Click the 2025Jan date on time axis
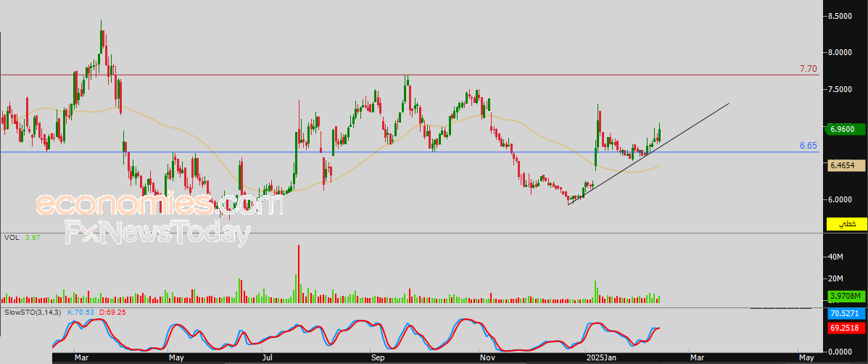This screenshot has height=364, width=868. point(600,357)
